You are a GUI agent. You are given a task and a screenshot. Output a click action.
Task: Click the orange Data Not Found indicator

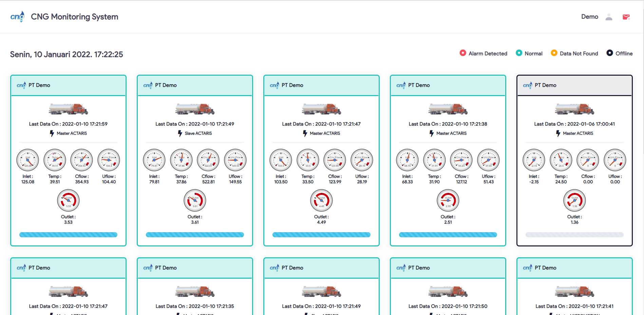(x=554, y=53)
